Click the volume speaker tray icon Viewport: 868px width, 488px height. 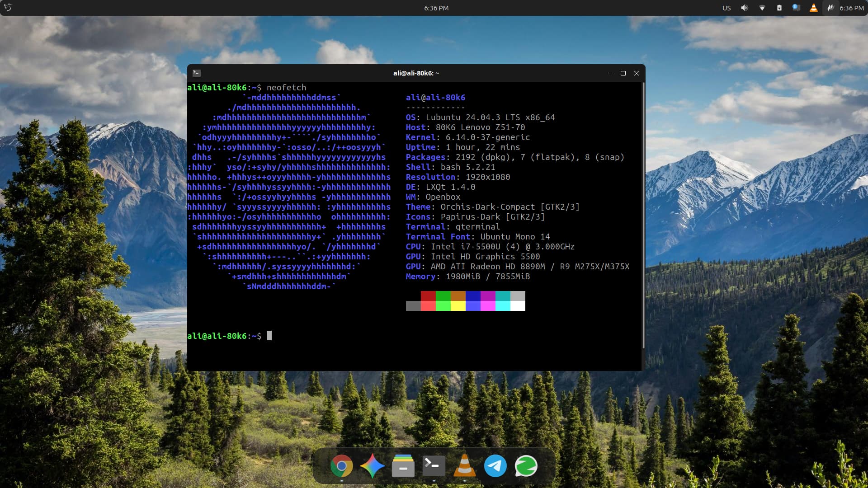point(744,8)
